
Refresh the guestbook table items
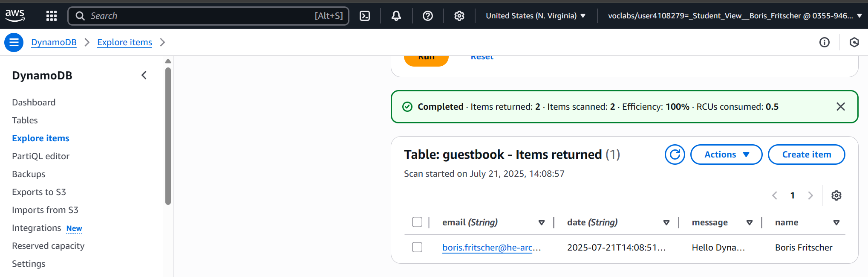pyautogui.click(x=675, y=155)
